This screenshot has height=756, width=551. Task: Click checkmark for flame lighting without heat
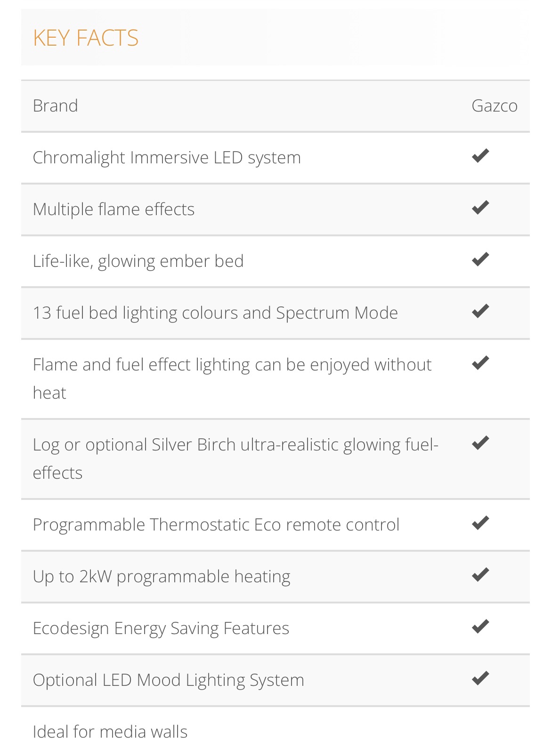[x=480, y=363]
